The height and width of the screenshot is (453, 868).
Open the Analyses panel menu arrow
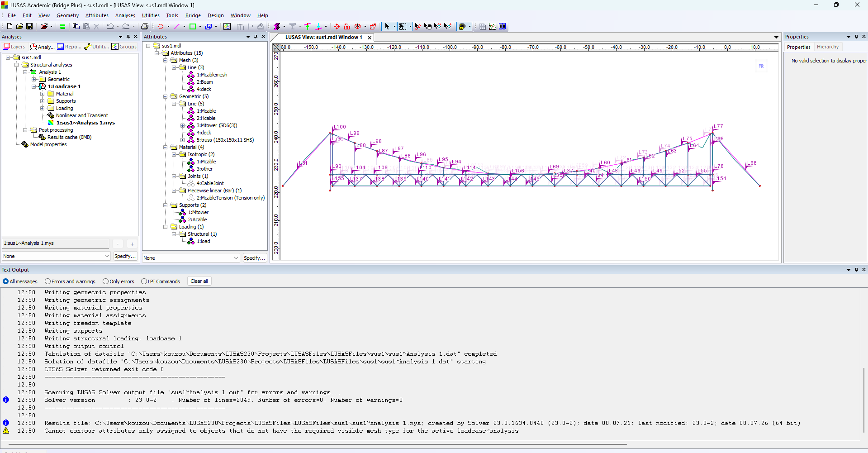120,37
